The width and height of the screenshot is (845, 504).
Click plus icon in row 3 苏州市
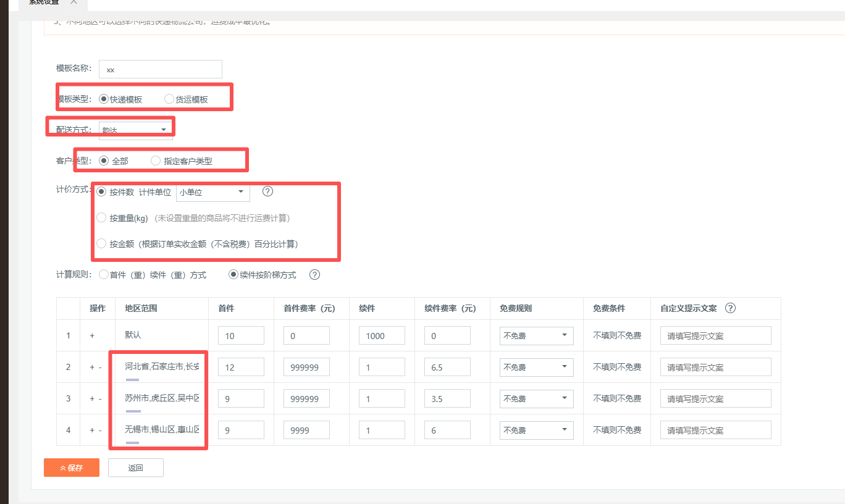click(92, 399)
